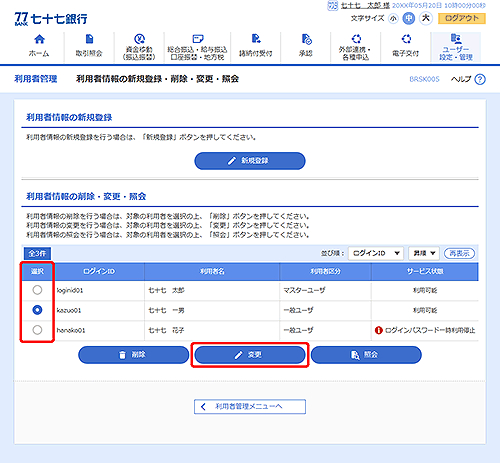
Task: Click the 全3件 count badge
Action: coord(37,254)
